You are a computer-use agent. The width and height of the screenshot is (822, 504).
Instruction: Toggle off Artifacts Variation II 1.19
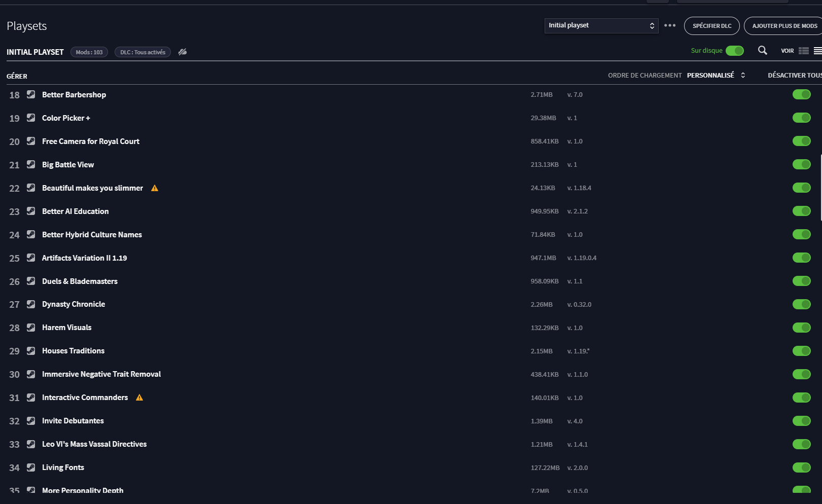[x=802, y=258]
